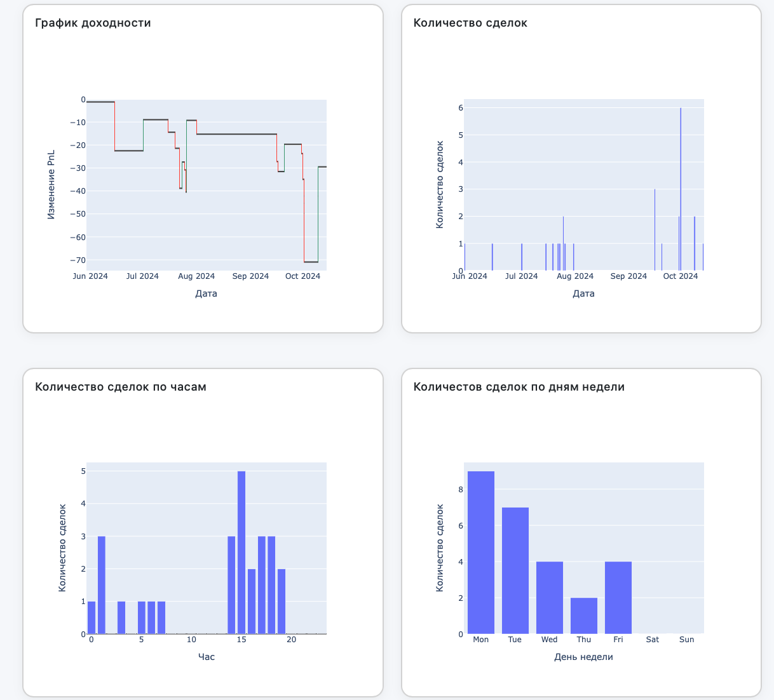Select the "Sat" label on weekday axis
Viewport: 774px width, 700px height.
[652, 640]
